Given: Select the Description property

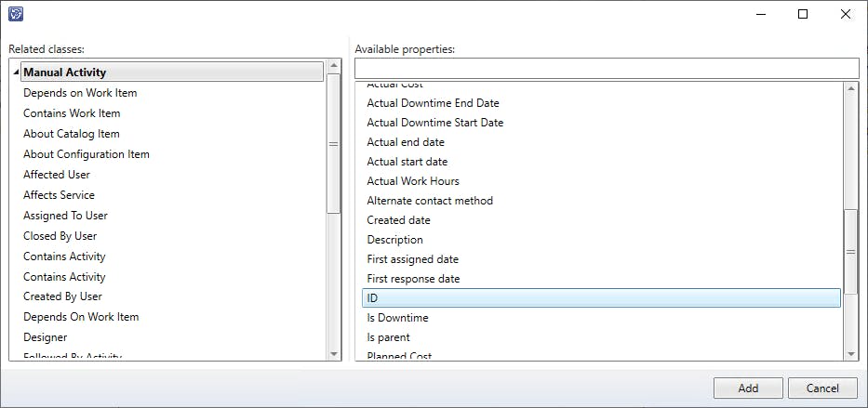Looking at the screenshot, I should tap(394, 240).
